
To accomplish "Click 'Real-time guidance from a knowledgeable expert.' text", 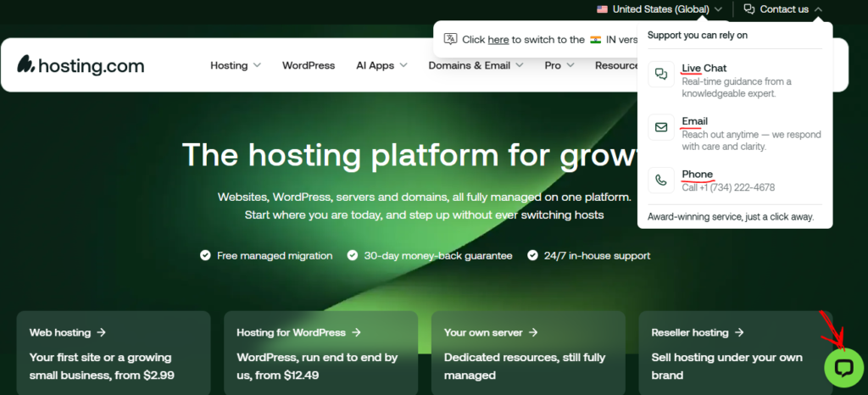I will pos(737,87).
